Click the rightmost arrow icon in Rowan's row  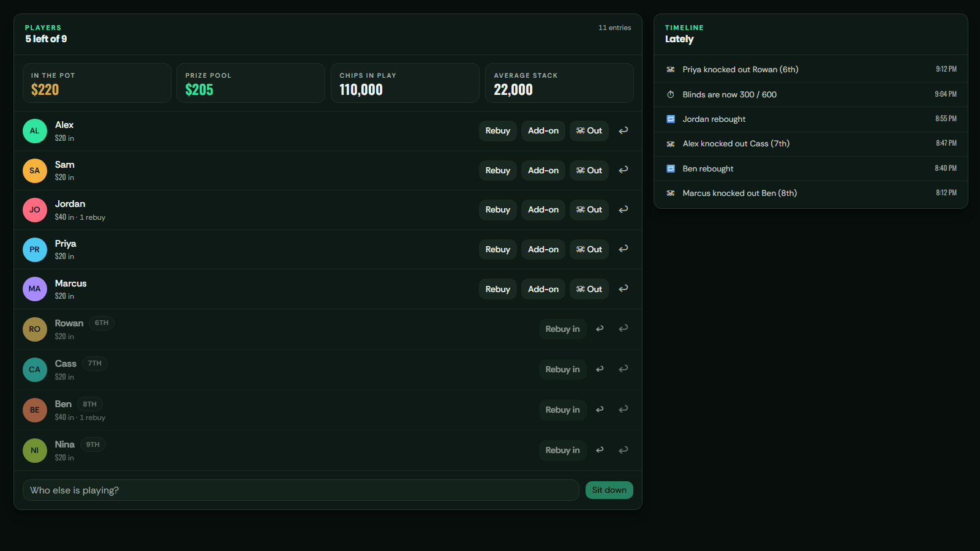(623, 329)
